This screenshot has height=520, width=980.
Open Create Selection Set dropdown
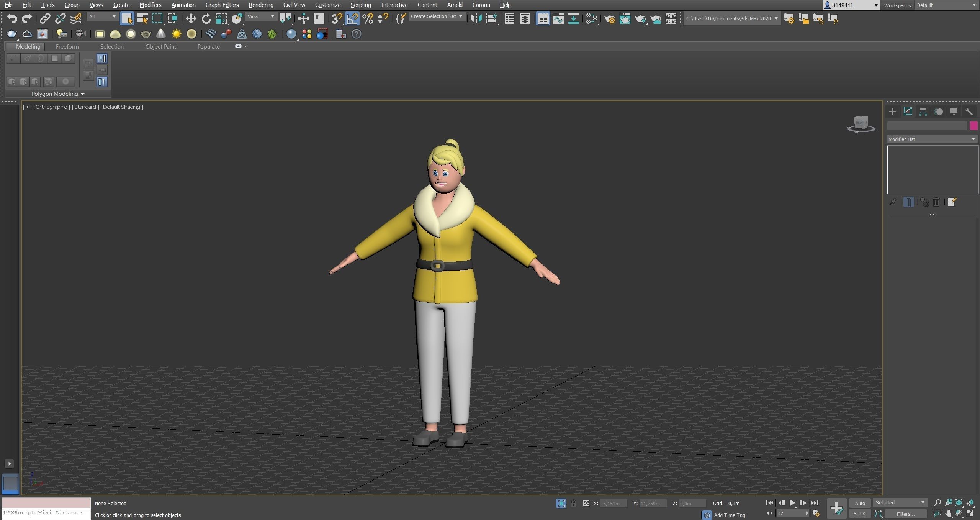tap(437, 16)
